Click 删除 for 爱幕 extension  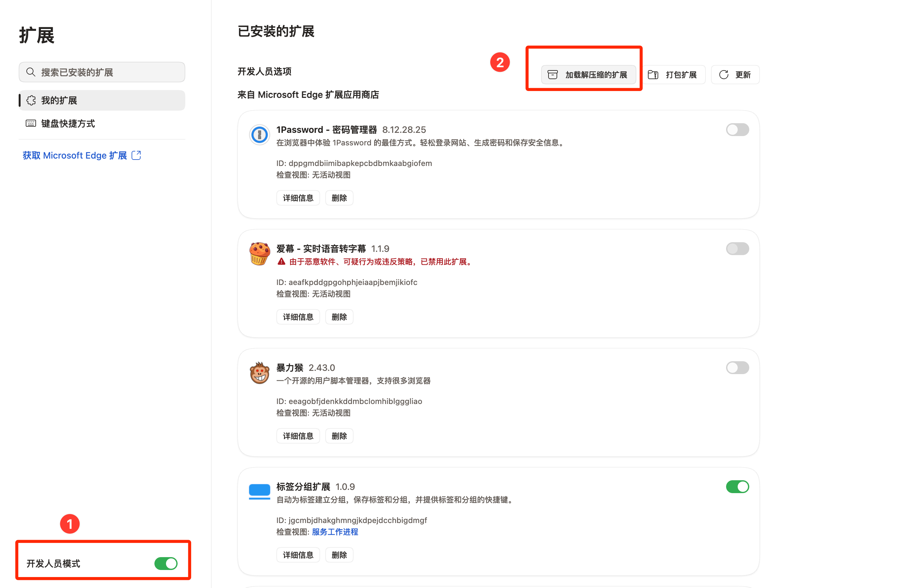339,317
